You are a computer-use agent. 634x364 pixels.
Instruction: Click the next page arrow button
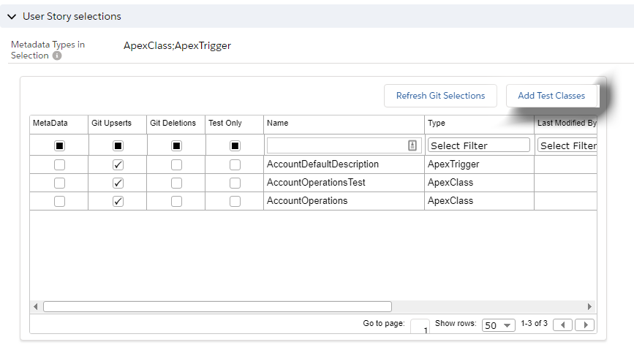(x=585, y=325)
